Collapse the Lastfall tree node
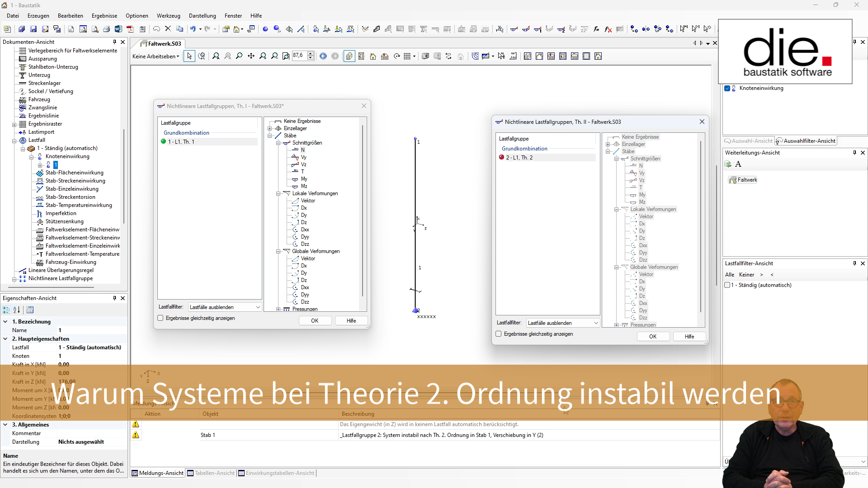 14,141
